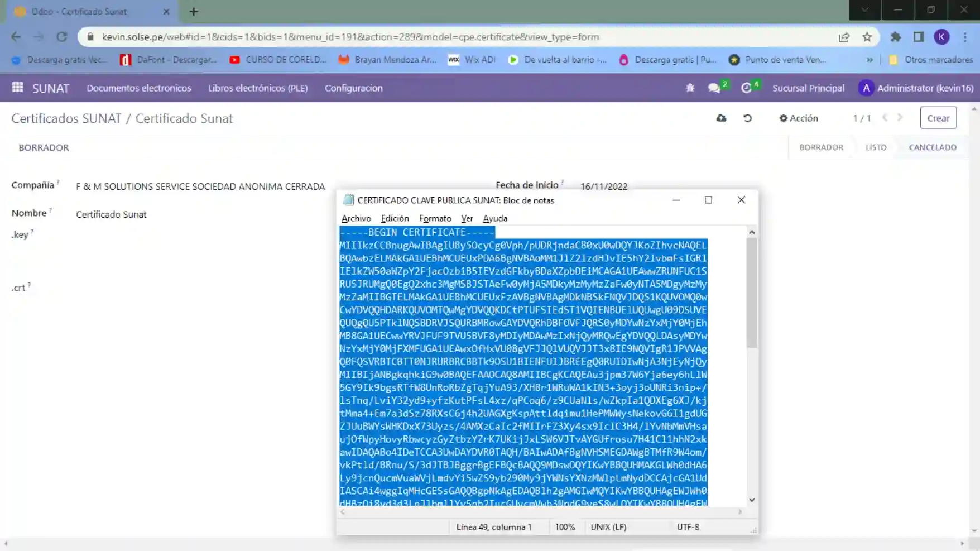Click Notepad horizontal scrollbar right arrow
980x551 pixels.
(x=740, y=512)
